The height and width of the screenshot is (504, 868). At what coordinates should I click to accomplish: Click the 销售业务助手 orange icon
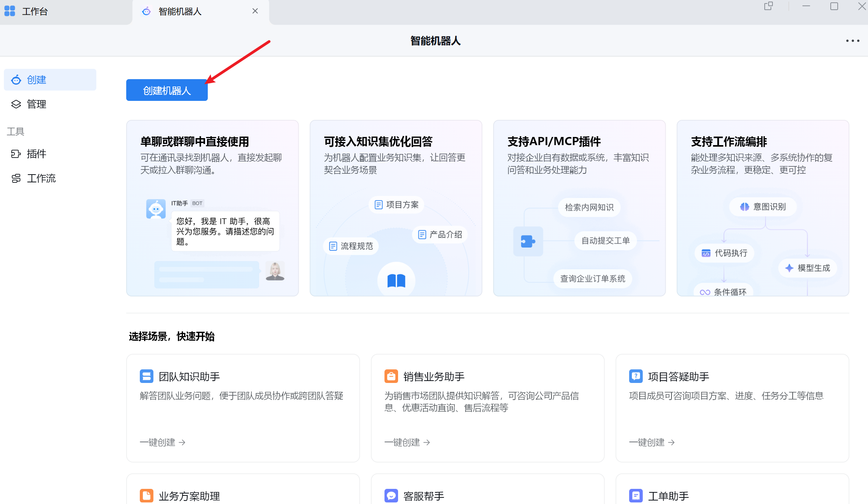[391, 376]
